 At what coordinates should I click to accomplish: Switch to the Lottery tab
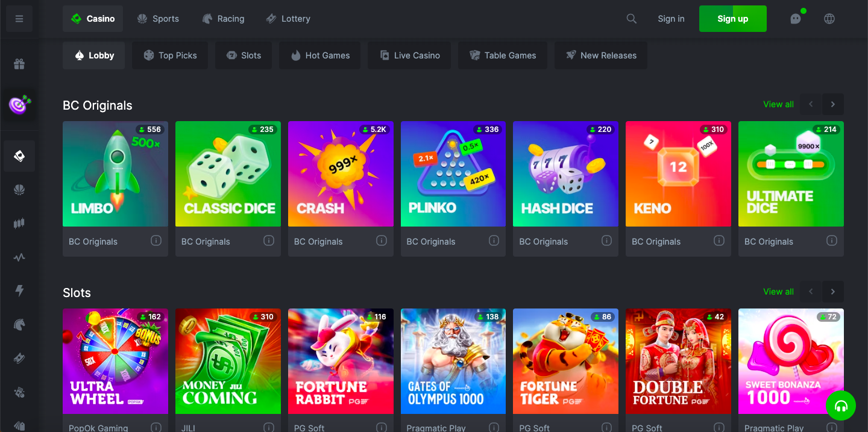pos(288,19)
